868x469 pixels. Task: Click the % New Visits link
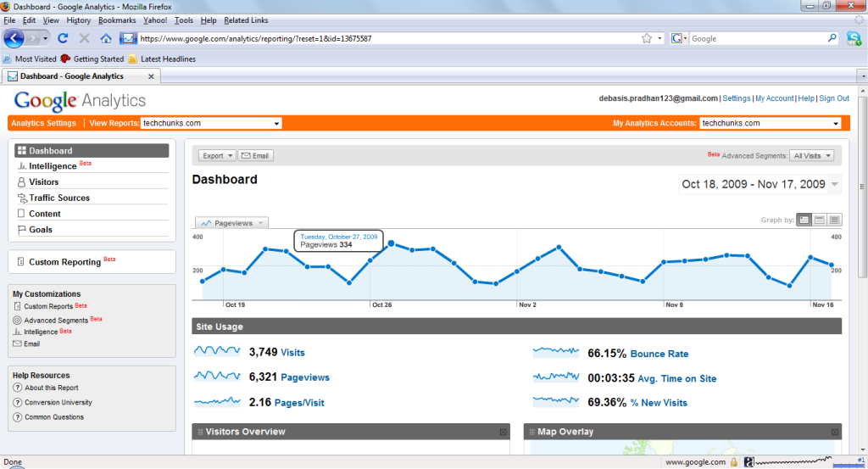(x=659, y=403)
